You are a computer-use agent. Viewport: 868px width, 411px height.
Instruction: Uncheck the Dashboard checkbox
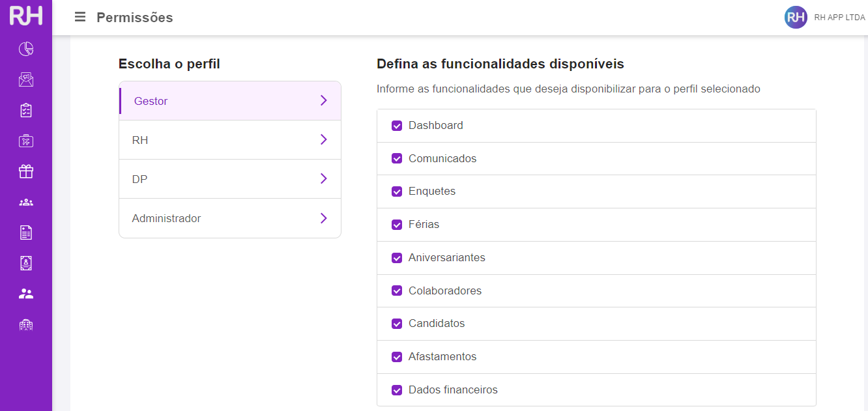click(397, 126)
